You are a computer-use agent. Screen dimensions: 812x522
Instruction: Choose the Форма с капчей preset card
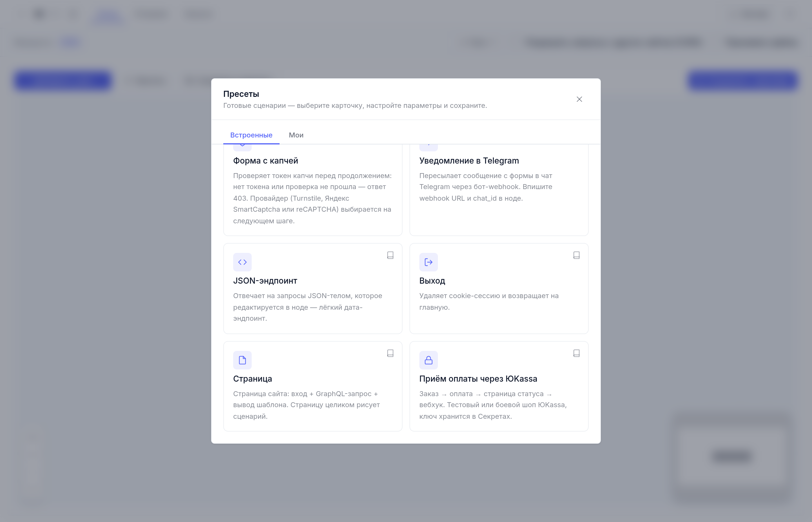pyautogui.click(x=313, y=190)
